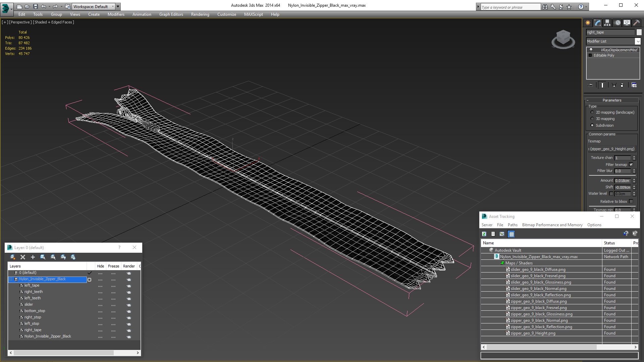
Task: Click Hide/Unhide All Layers icon
Action: pos(63,257)
